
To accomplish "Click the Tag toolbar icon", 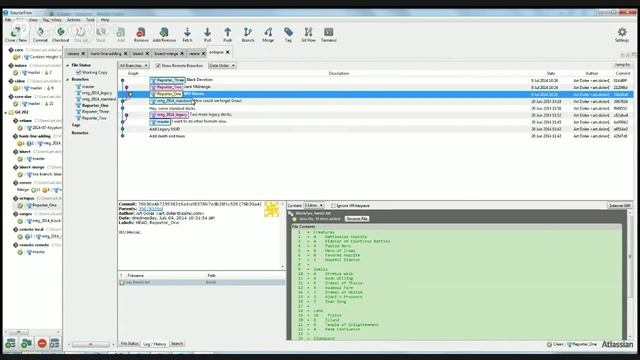I will [x=288, y=34].
